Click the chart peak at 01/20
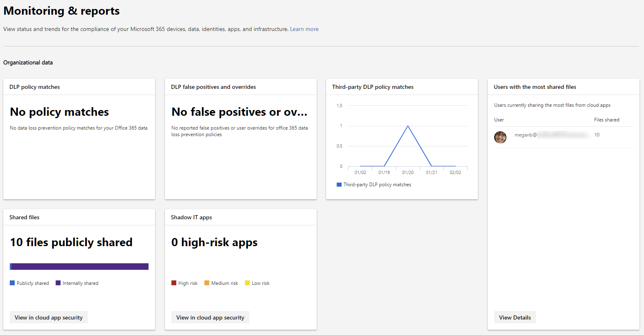644x335 pixels. coord(408,126)
